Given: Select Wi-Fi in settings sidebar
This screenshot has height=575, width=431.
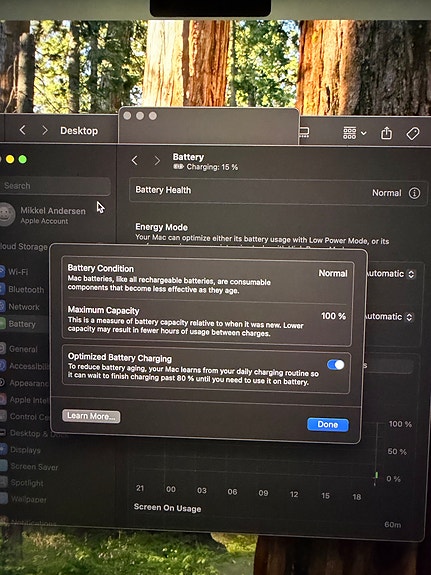Looking at the screenshot, I should 15,272.
